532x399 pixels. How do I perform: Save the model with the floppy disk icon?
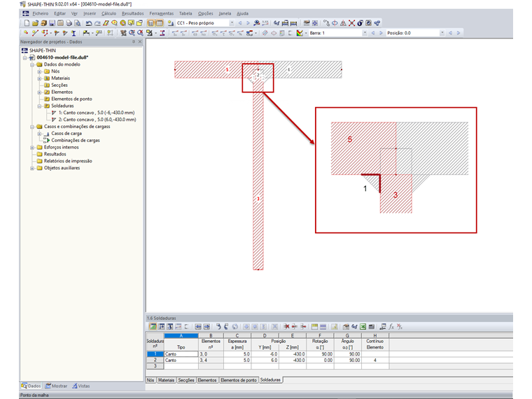click(x=52, y=23)
